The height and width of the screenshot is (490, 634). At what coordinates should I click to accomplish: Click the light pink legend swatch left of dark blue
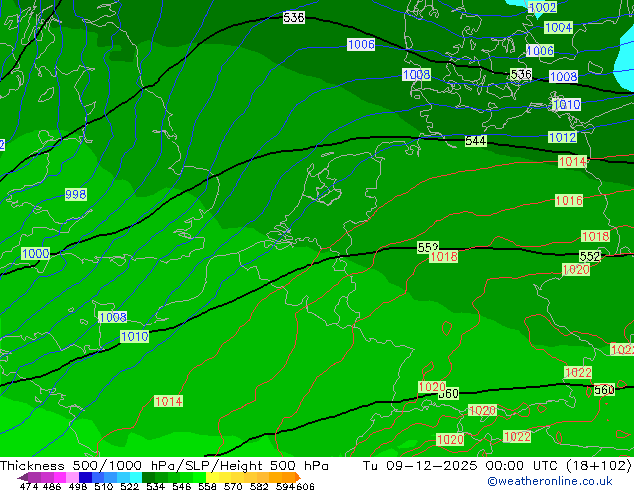coord(71,477)
